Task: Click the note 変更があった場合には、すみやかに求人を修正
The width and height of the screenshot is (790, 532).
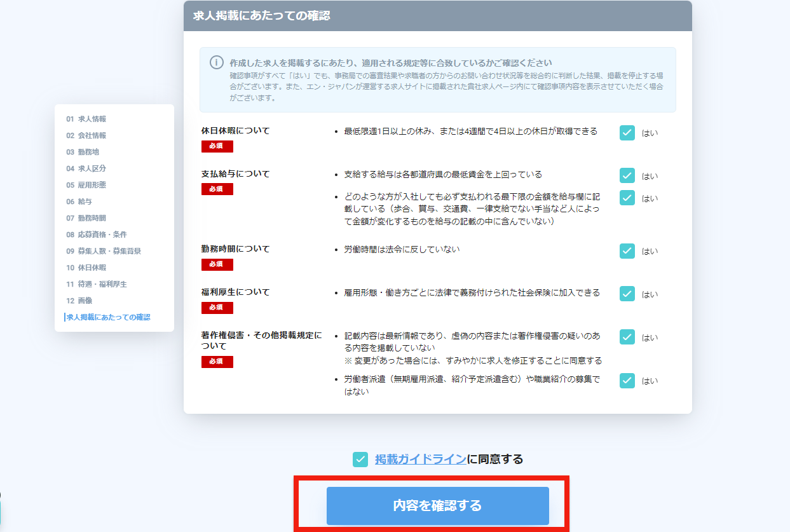Action: click(473, 360)
